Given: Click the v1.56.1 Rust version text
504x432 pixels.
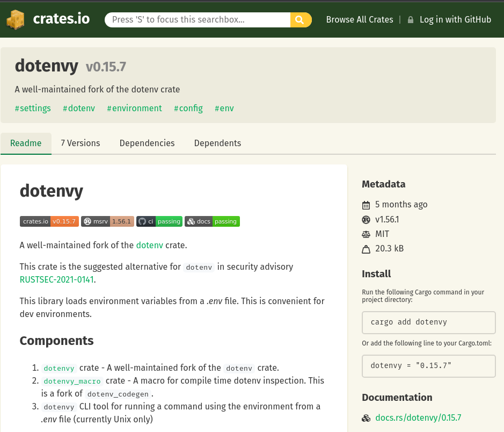Looking at the screenshot, I should coord(387,220).
